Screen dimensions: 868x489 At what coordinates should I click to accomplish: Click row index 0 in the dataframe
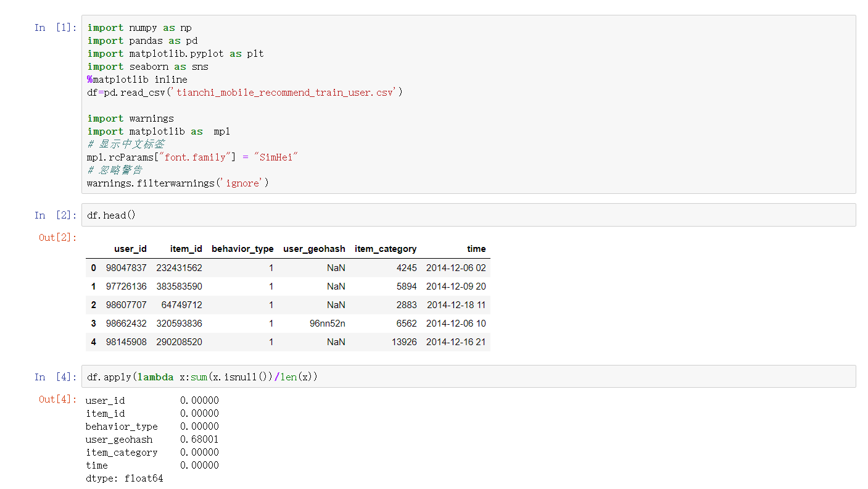coord(94,268)
